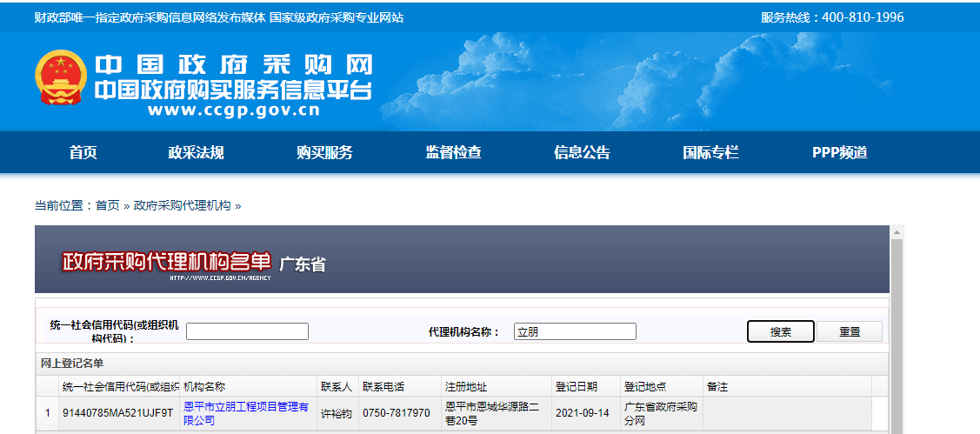Click the 搜索 button
Image resolution: width=980 pixels, height=434 pixels.
click(781, 332)
